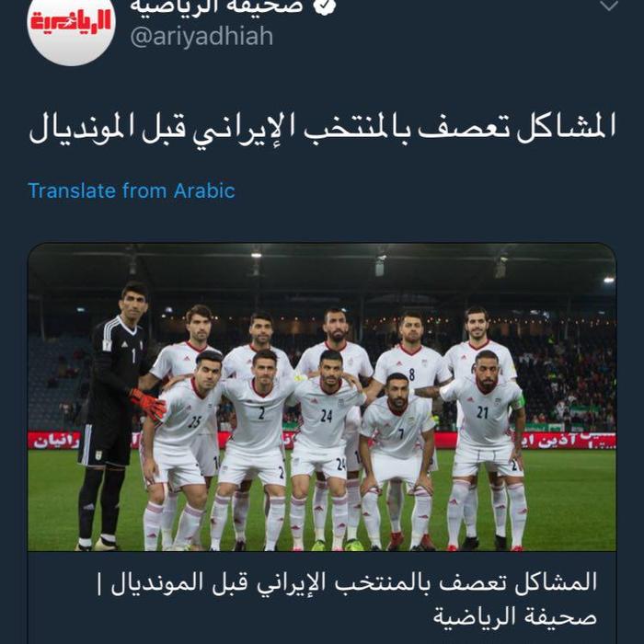Screen dimensions: 644x644
Task: Open the team photo link preview
Action: pos(322,397)
